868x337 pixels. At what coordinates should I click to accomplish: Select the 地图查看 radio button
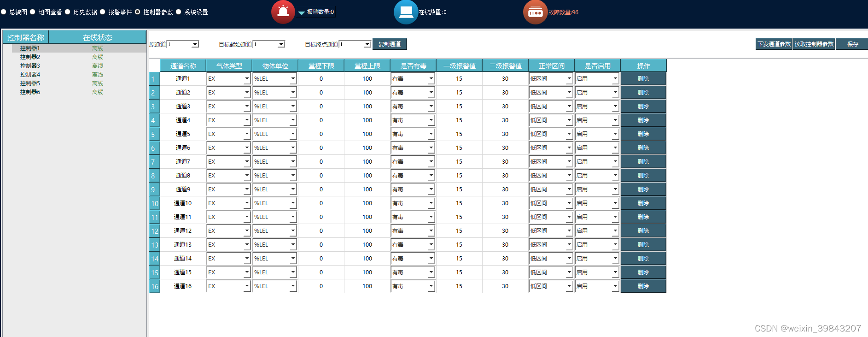[33, 12]
